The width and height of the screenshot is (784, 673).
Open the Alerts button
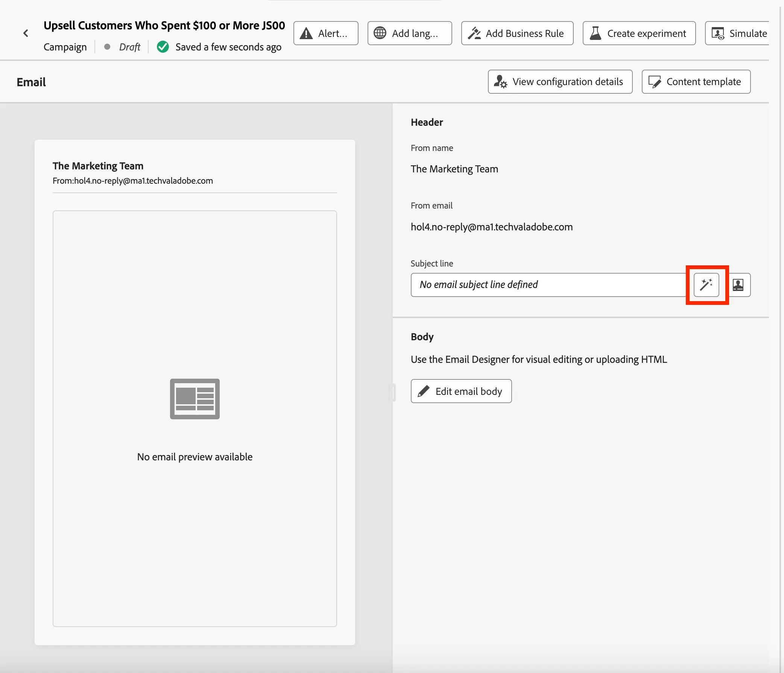[326, 33]
